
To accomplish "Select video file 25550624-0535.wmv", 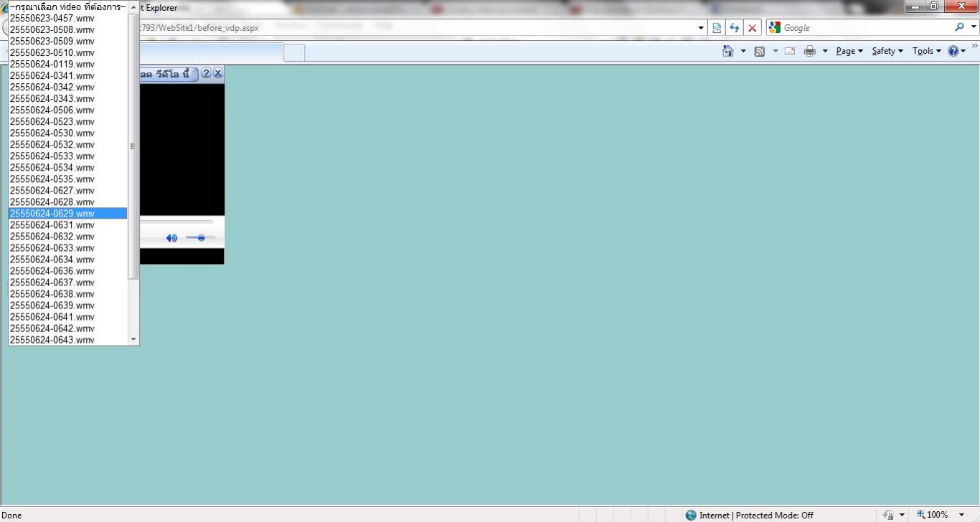I will 68,179.
